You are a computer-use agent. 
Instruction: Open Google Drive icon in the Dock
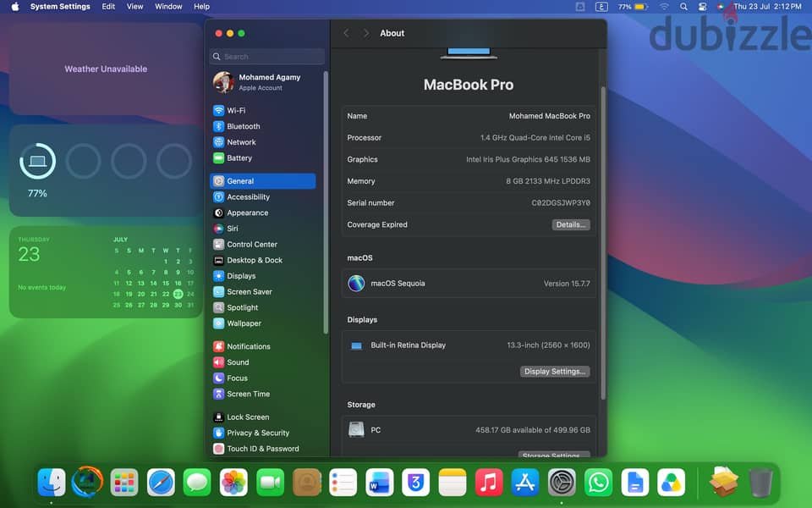point(671,482)
